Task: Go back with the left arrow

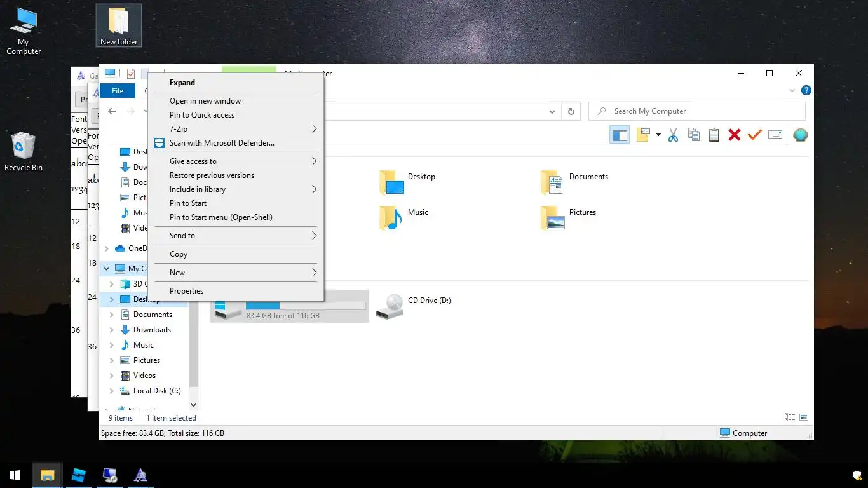Action: tap(112, 111)
